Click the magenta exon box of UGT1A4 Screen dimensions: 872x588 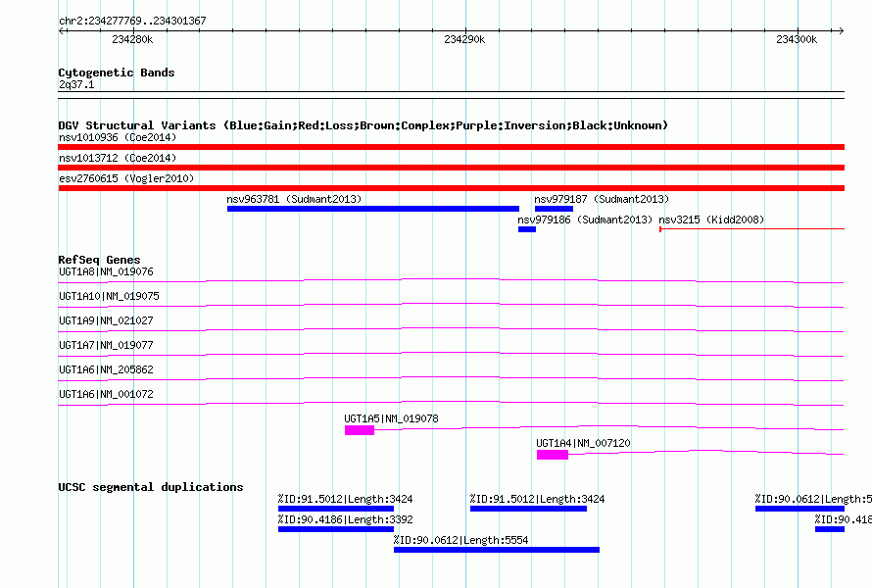[x=553, y=455]
